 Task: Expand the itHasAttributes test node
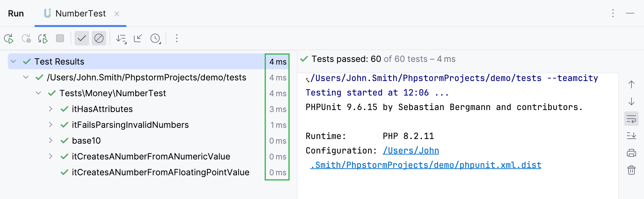[x=50, y=109]
